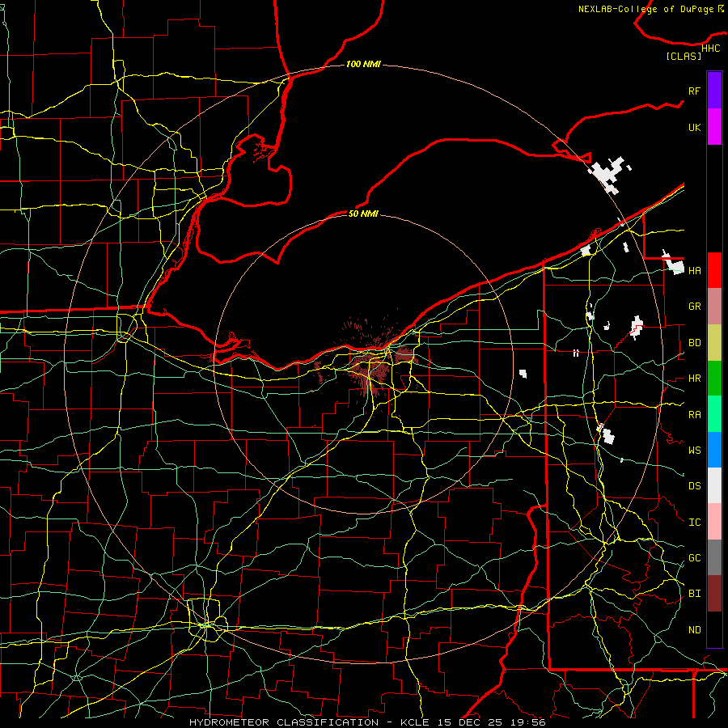Click the GC legend label
This screenshot has width=728, height=728.
[x=694, y=558]
